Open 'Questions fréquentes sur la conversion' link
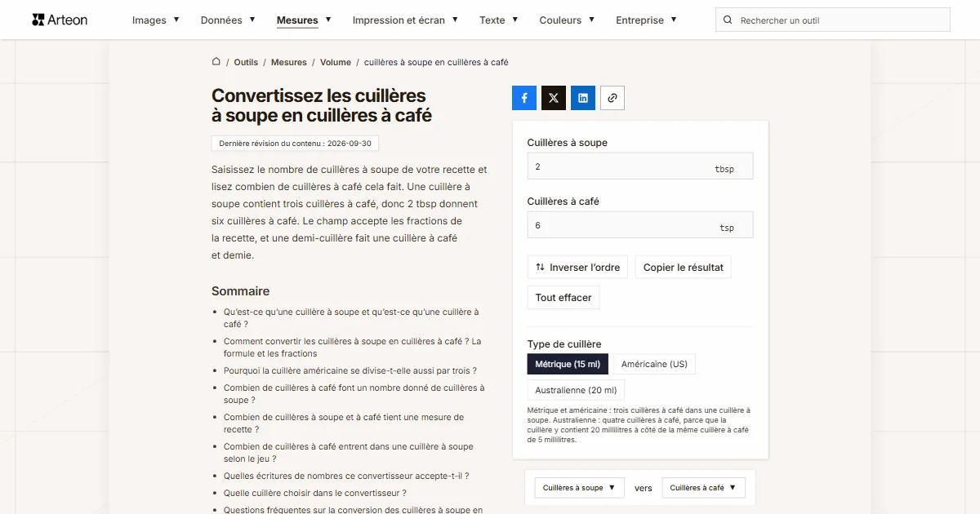 354,509
